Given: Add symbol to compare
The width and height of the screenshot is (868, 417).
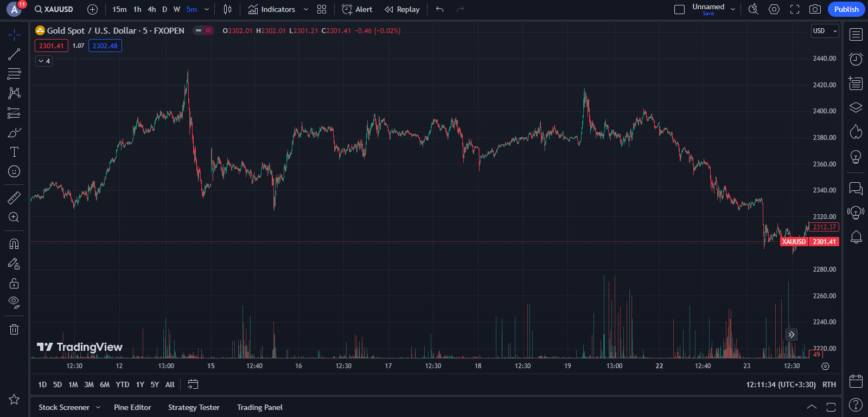Looking at the screenshot, I should (93, 9).
